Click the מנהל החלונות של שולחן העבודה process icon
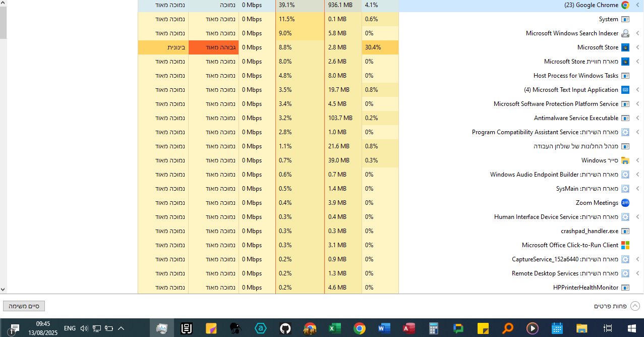The height and width of the screenshot is (337, 644). 625,146
